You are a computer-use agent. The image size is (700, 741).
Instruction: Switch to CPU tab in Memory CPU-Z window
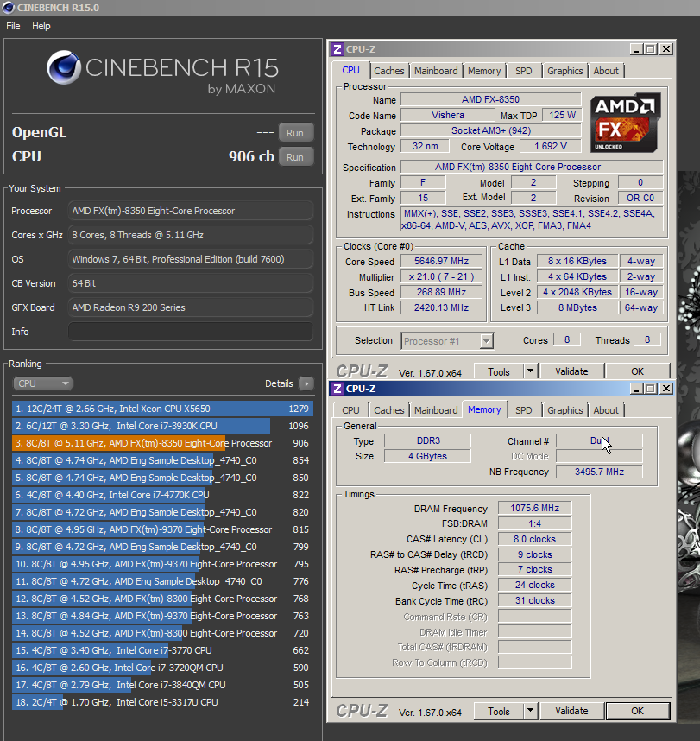tap(351, 410)
